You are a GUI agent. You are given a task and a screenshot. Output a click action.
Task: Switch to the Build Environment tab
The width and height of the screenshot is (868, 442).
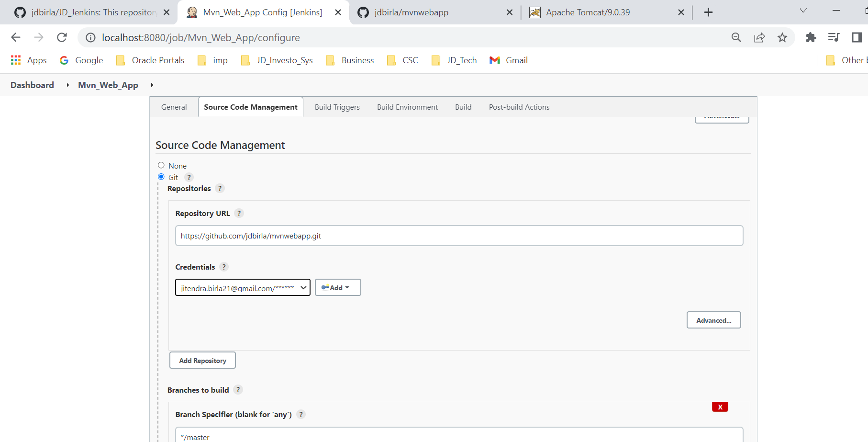click(407, 107)
